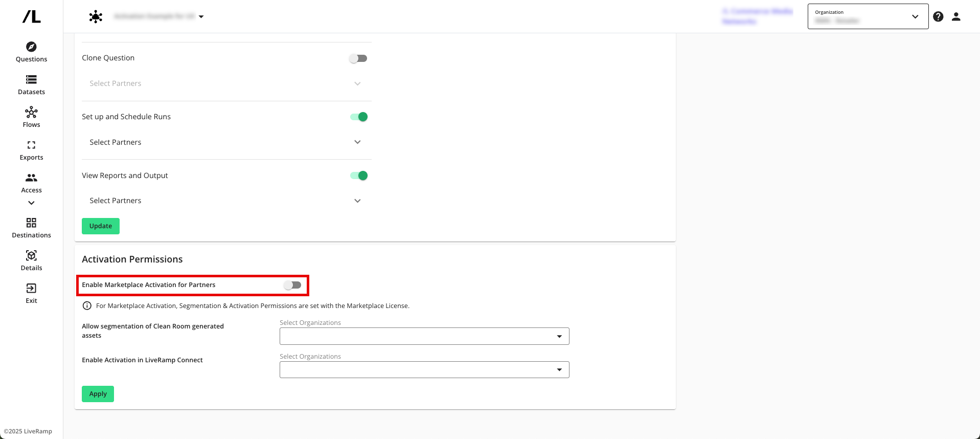Click the Apply button
Image resolution: width=980 pixels, height=439 pixels.
(98, 394)
